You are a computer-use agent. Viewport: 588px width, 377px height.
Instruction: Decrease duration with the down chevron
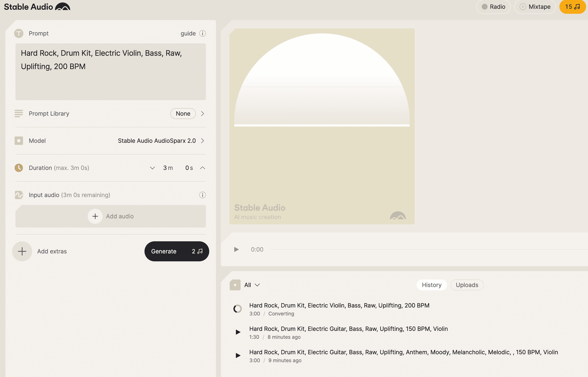tap(152, 168)
